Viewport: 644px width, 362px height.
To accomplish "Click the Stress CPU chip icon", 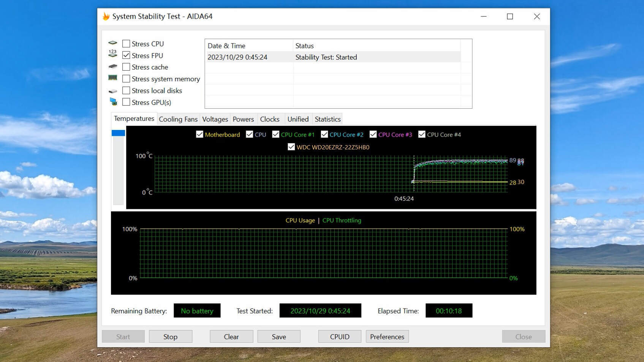I will point(112,43).
